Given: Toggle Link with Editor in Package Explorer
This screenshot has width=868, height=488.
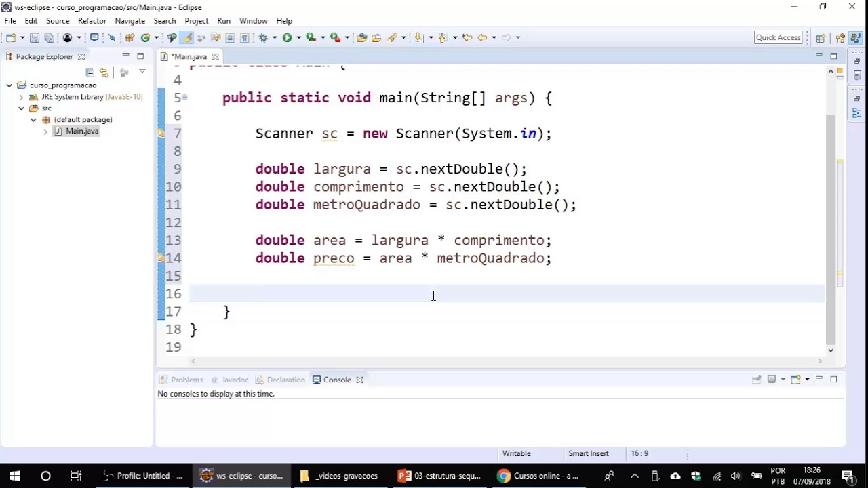Looking at the screenshot, I should pos(104,72).
